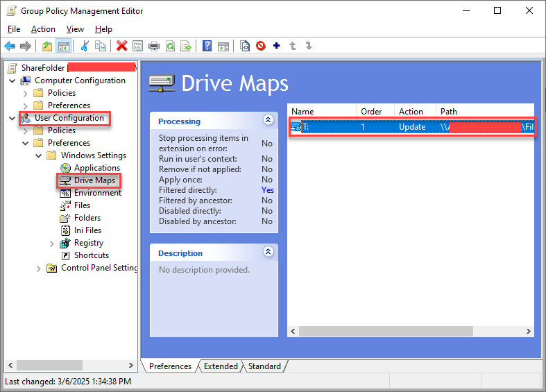Expand the Registry tree node

(52, 244)
